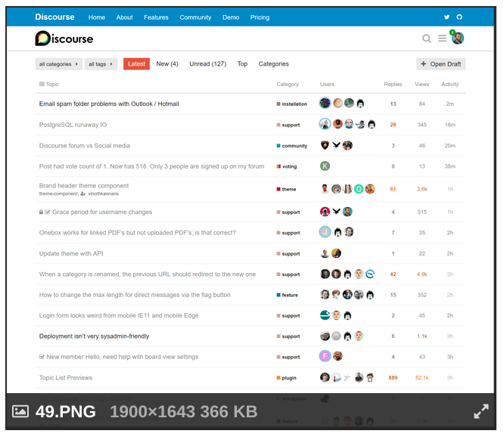Click the lock icon beside Grace period topic
The width and height of the screenshot is (504, 440).
coord(41,212)
